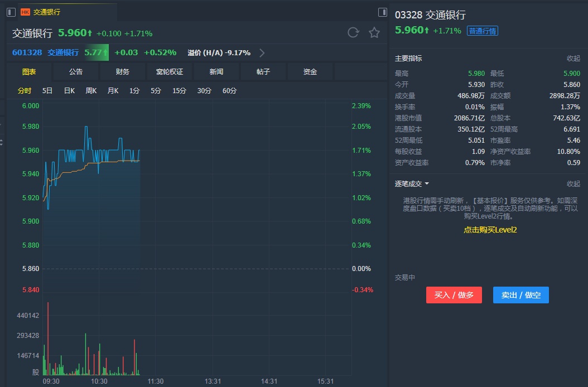This screenshot has width=588, height=387.
Task: Open the 财务 tab
Action: (123, 71)
